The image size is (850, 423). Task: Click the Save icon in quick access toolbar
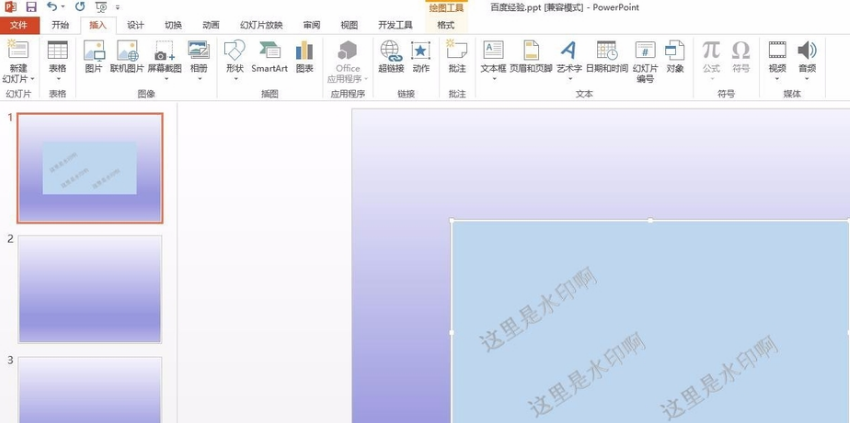(x=31, y=7)
